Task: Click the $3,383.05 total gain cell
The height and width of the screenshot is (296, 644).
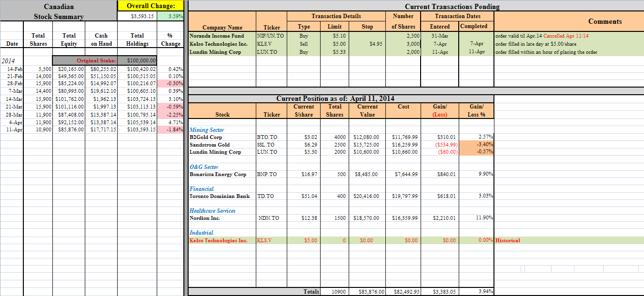Action: [x=440, y=291]
